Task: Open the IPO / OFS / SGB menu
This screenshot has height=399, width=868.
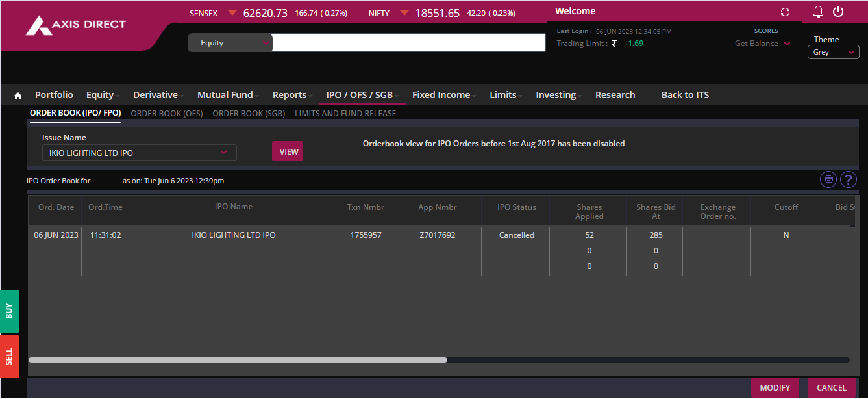Action: coord(362,95)
